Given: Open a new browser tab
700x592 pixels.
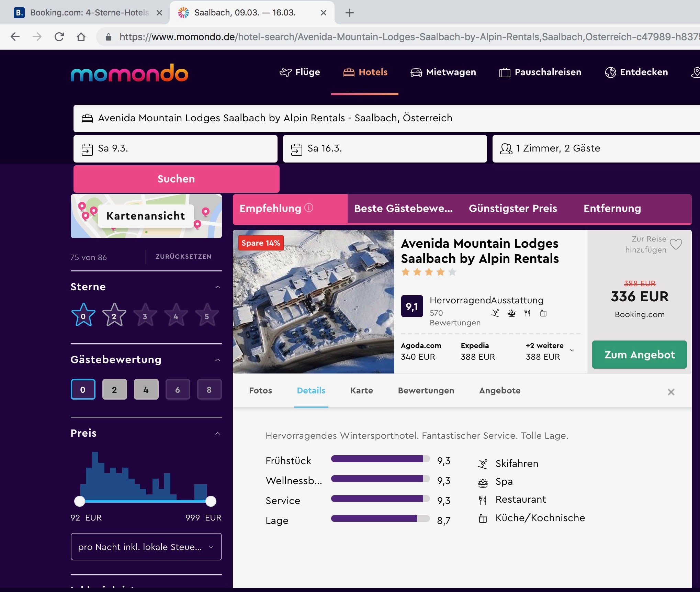Looking at the screenshot, I should (x=349, y=13).
